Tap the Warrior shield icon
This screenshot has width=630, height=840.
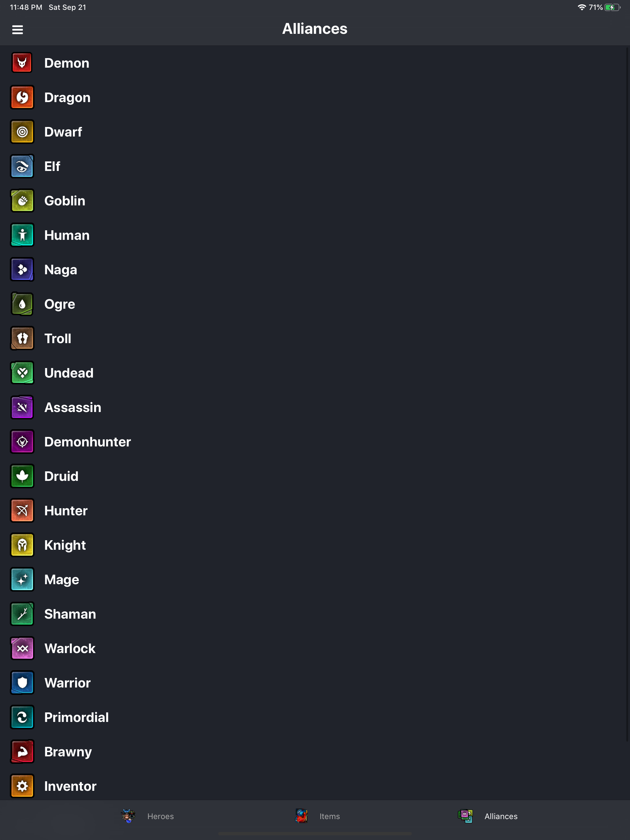coord(22,682)
